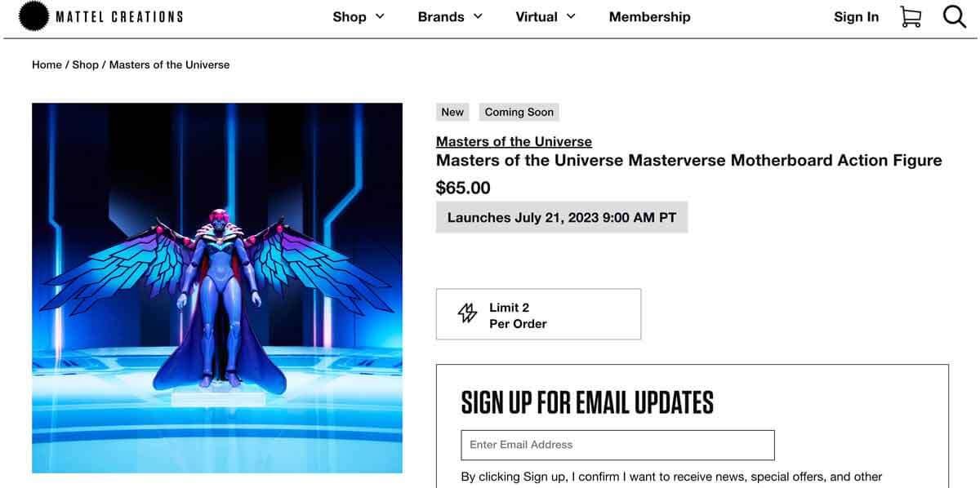Click the $65.00 price text
This screenshot has width=980, height=488.
[463, 187]
